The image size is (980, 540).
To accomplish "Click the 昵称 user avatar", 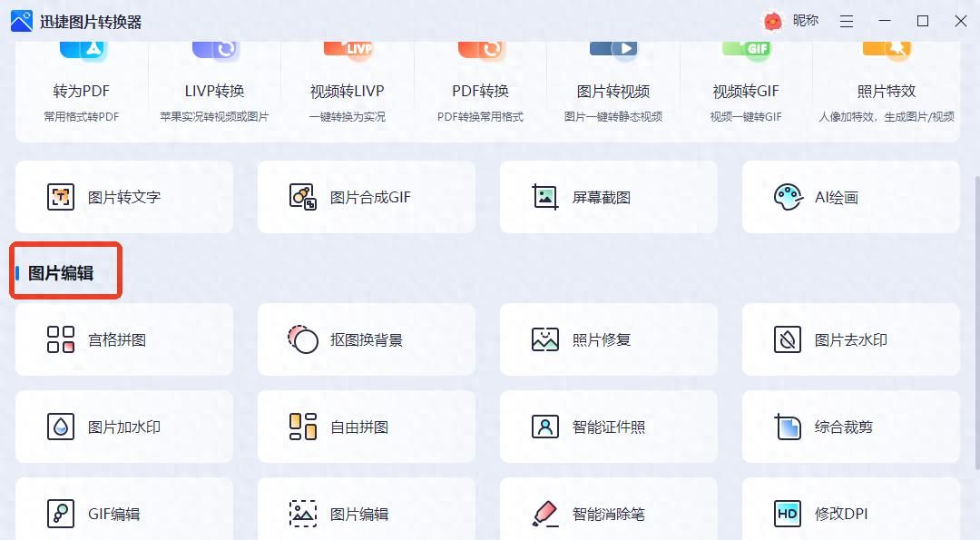I will [x=772, y=20].
